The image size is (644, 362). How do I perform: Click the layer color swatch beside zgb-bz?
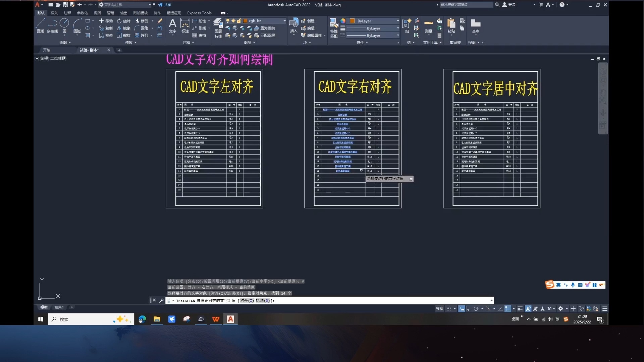pyautogui.click(x=245, y=21)
